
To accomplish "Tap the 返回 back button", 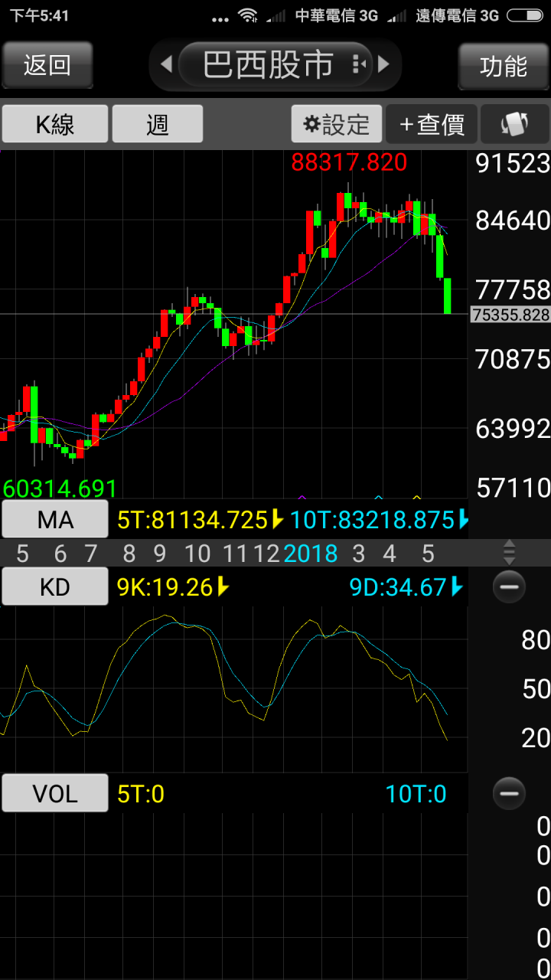I will coord(47,65).
